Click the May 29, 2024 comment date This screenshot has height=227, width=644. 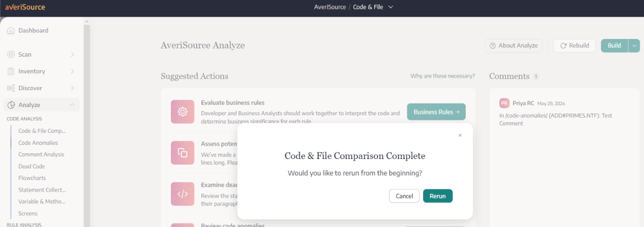551,104
